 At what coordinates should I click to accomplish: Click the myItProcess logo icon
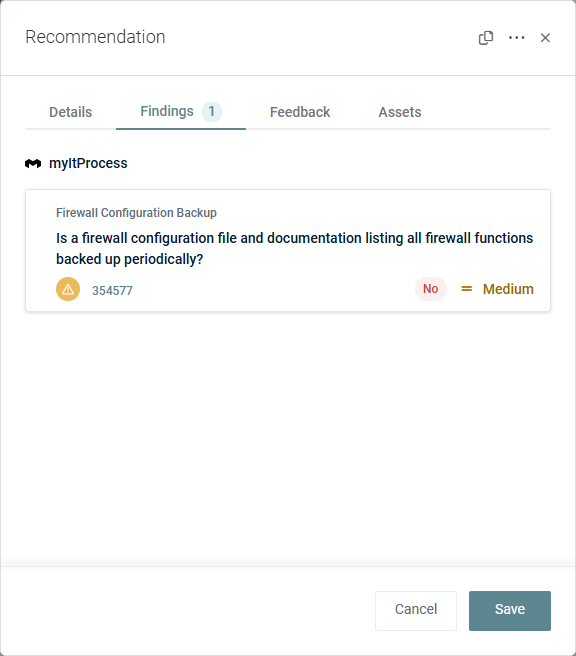pos(33,163)
